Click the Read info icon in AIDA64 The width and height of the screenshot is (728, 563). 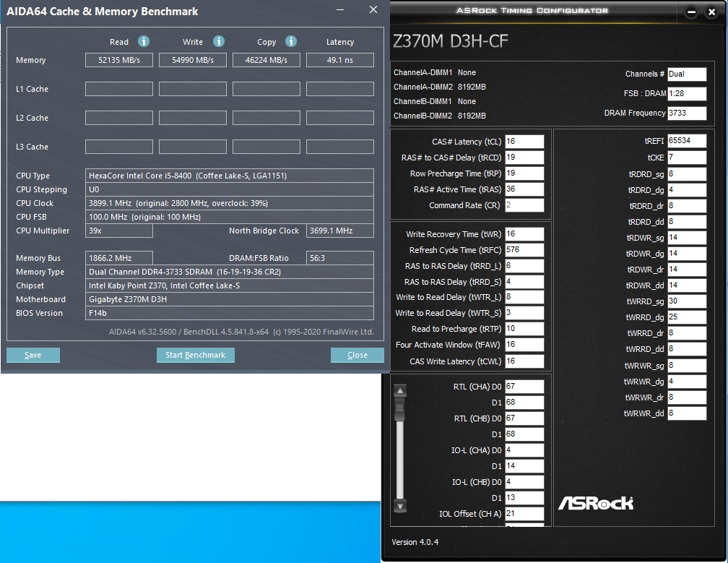pos(144,41)
